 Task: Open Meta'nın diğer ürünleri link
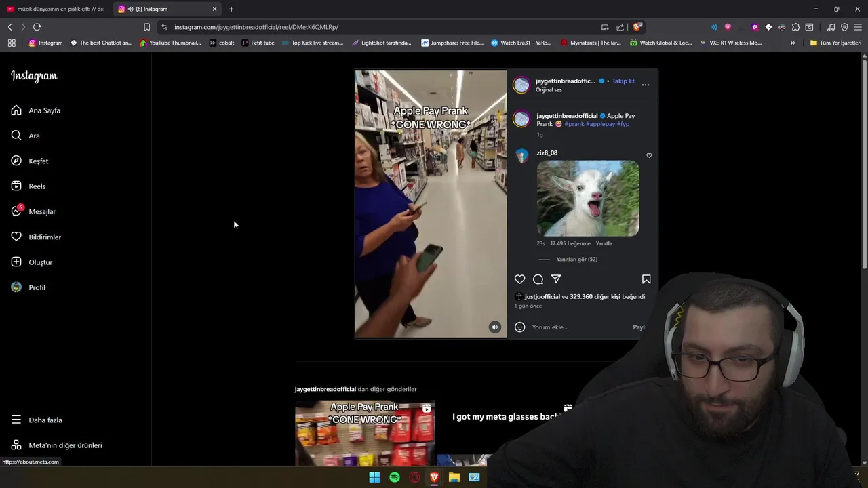point(56,445)
